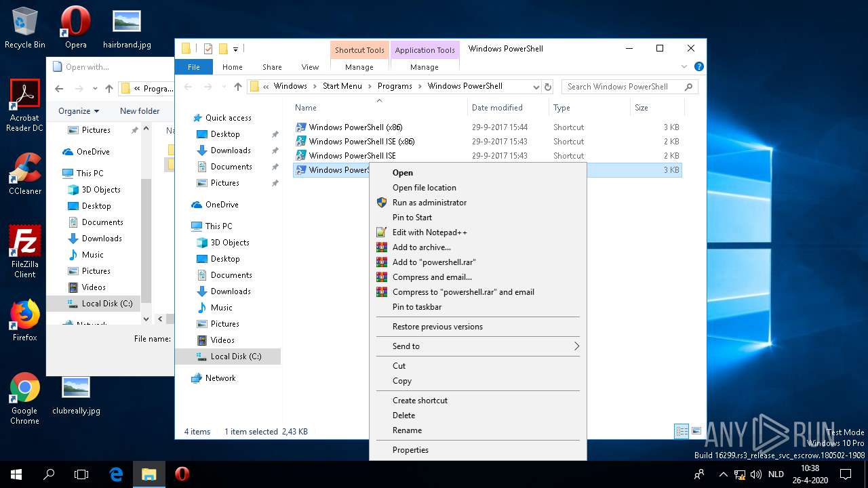Sort files by the Name column
868x488 pixels.
(x=380, y=108)
